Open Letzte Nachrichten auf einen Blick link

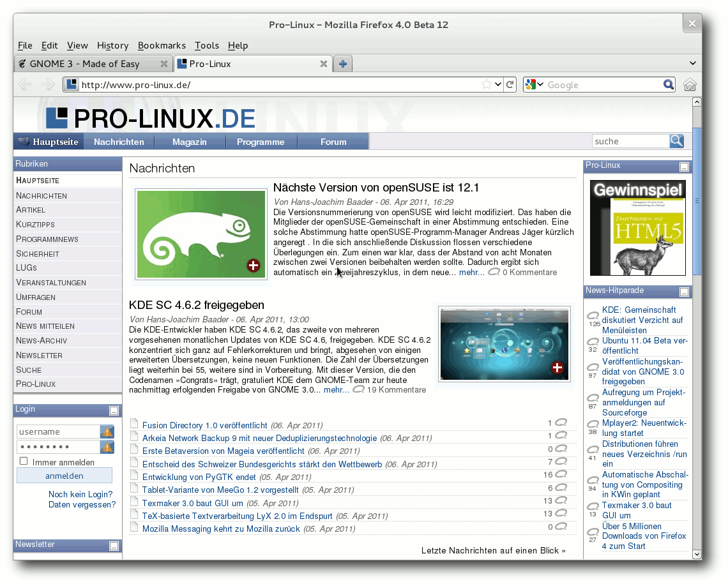tap(493, 550)
